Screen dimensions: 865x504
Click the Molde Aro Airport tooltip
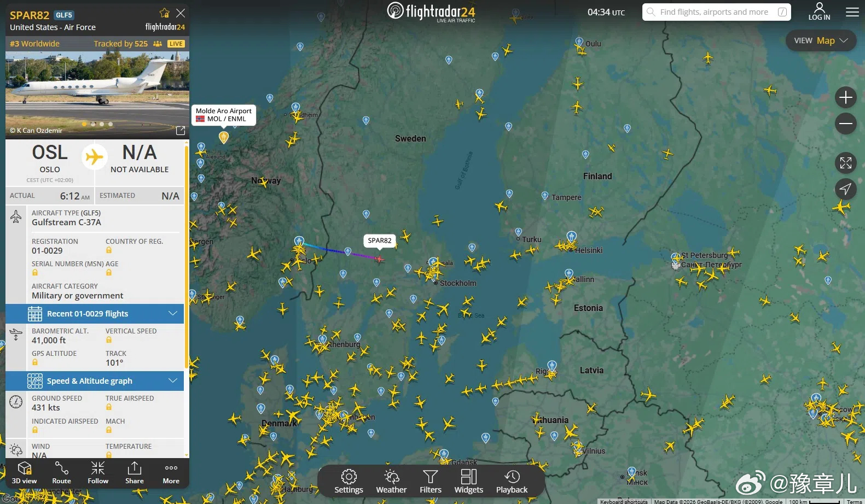click(x=224, y=115)
